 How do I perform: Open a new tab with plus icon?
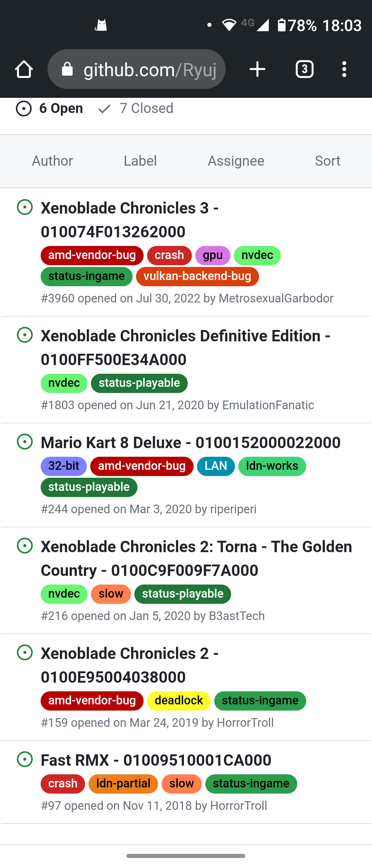[x=257, y=69]
